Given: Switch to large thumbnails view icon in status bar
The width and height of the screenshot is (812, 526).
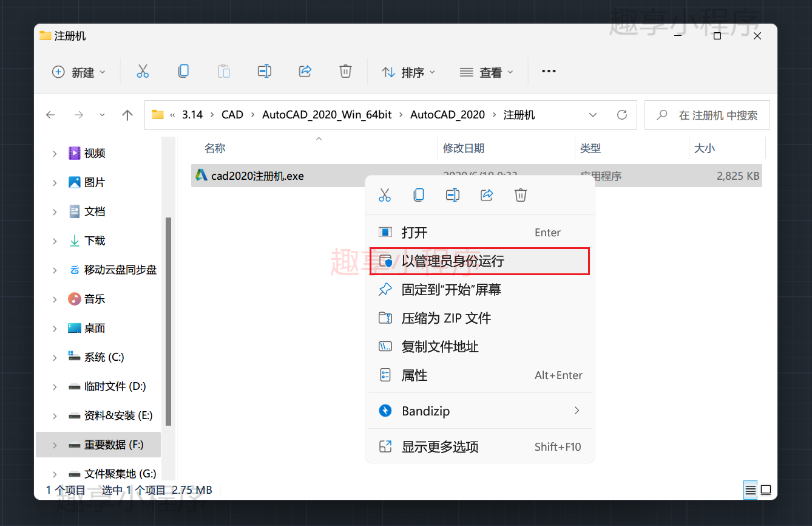Looking at the screenshot, I should pos(766,490).
